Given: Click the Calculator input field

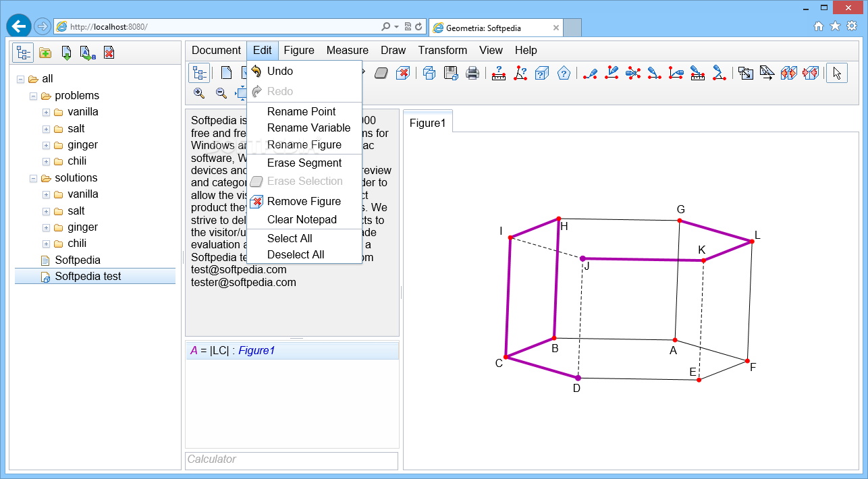Looking at the screenshot, I should (292, 459).
